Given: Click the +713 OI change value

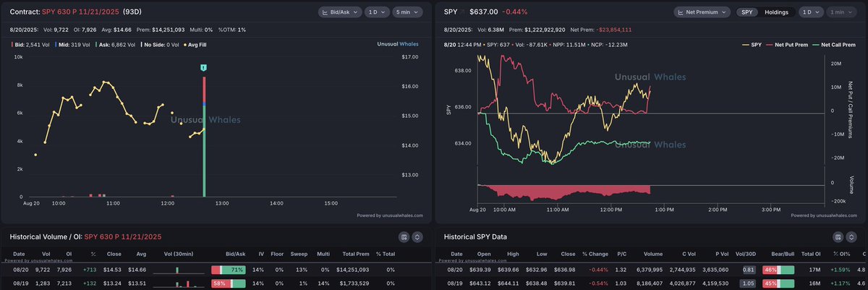Looking at the screenshot, I should tap(90, 269).
